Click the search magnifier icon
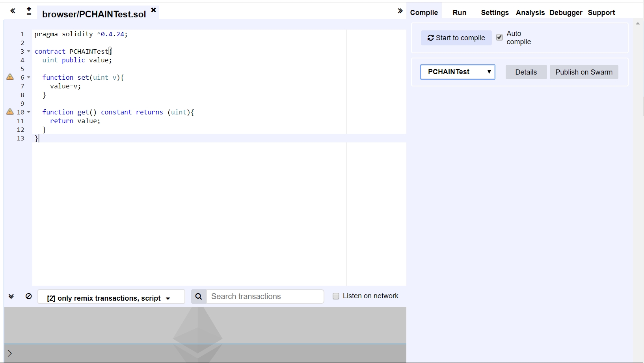The image size is (644, 363). point(199,296)
